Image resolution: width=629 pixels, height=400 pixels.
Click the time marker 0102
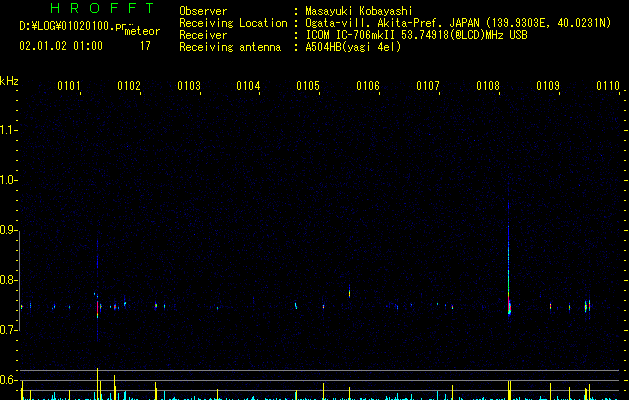coord(129,86)
